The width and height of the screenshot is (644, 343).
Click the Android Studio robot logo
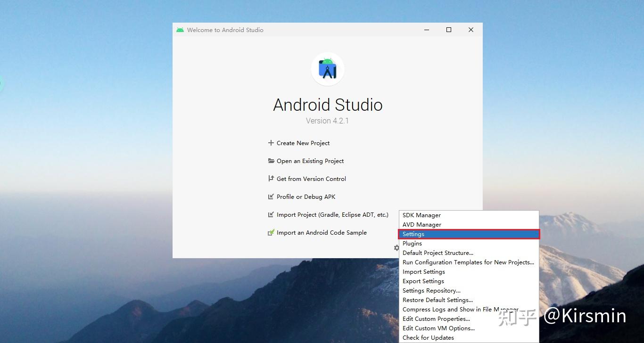(327, 69)
